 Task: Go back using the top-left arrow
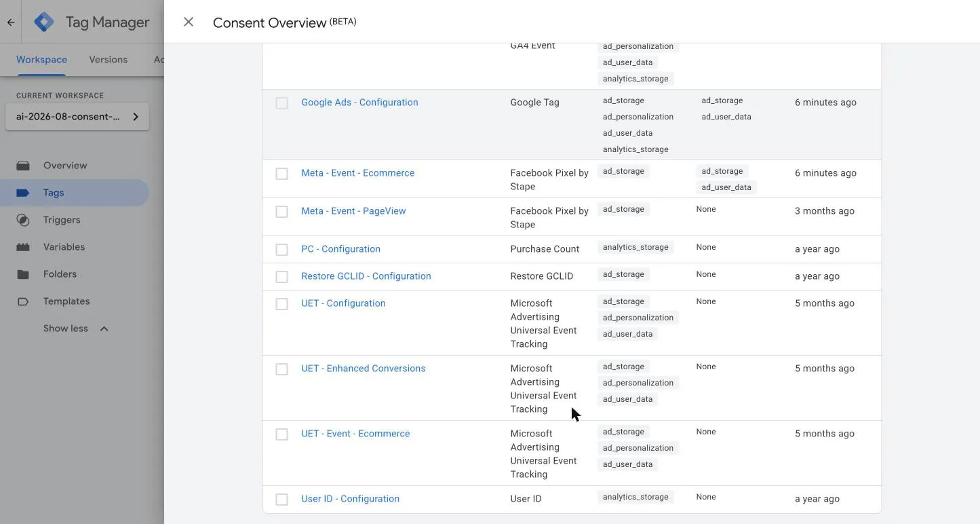coord(11,22)
